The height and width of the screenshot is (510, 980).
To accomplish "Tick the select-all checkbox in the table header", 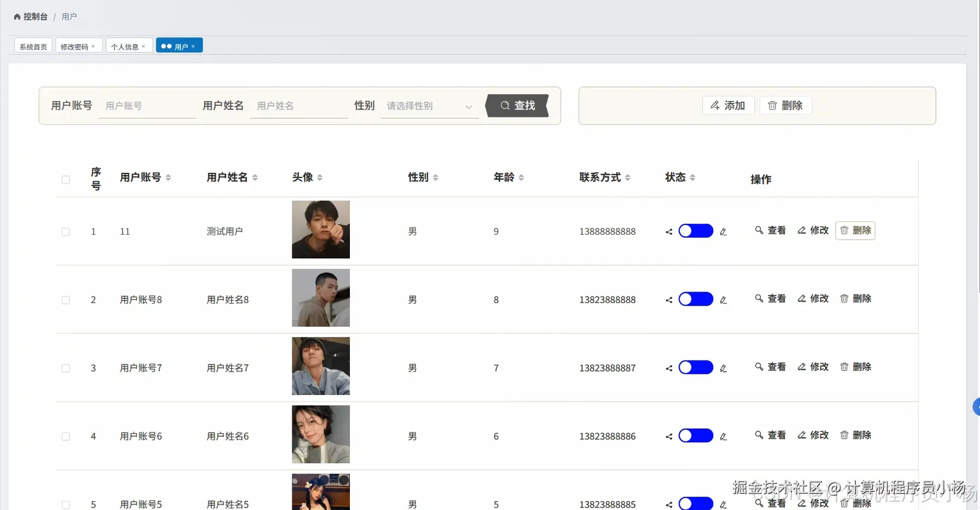I will pos(66,180).
